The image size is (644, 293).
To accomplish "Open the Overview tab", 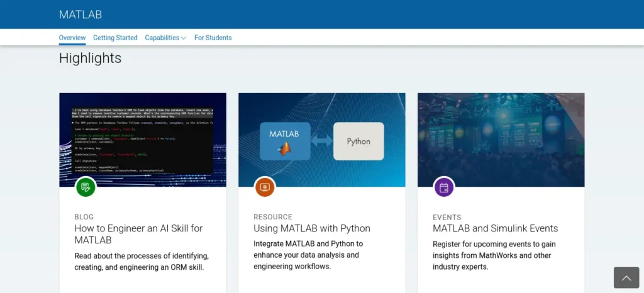I will pos(72,38).
